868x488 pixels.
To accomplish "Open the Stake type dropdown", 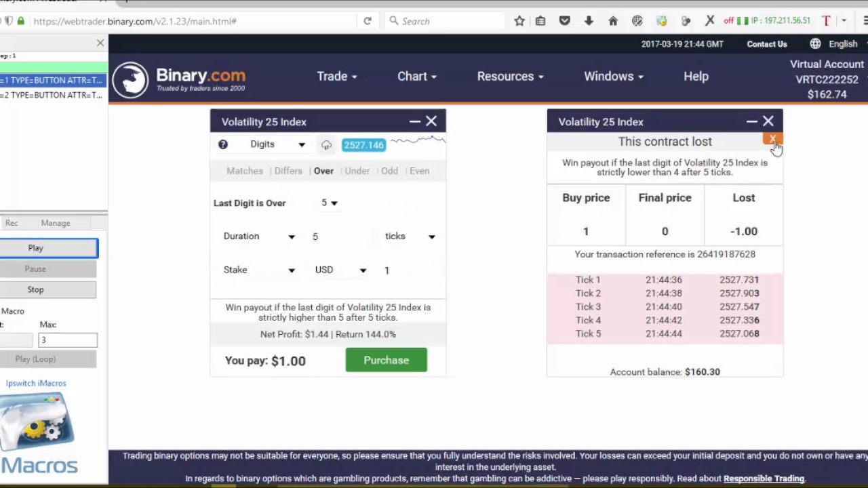I will coord(259,270).
